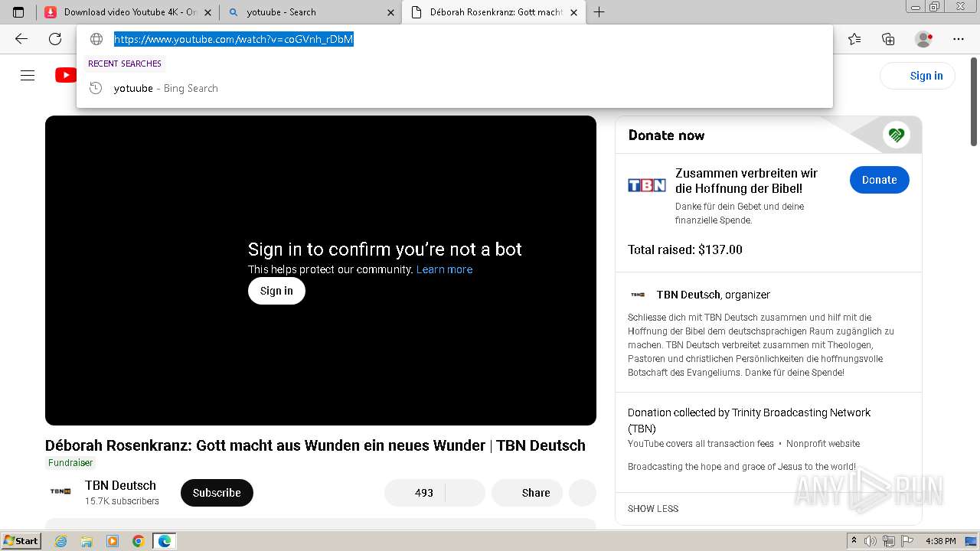Viewport: 980px width, 551px height.
Task: Select the recent search 'yotuube' suggestion
Action: [455, 88]
